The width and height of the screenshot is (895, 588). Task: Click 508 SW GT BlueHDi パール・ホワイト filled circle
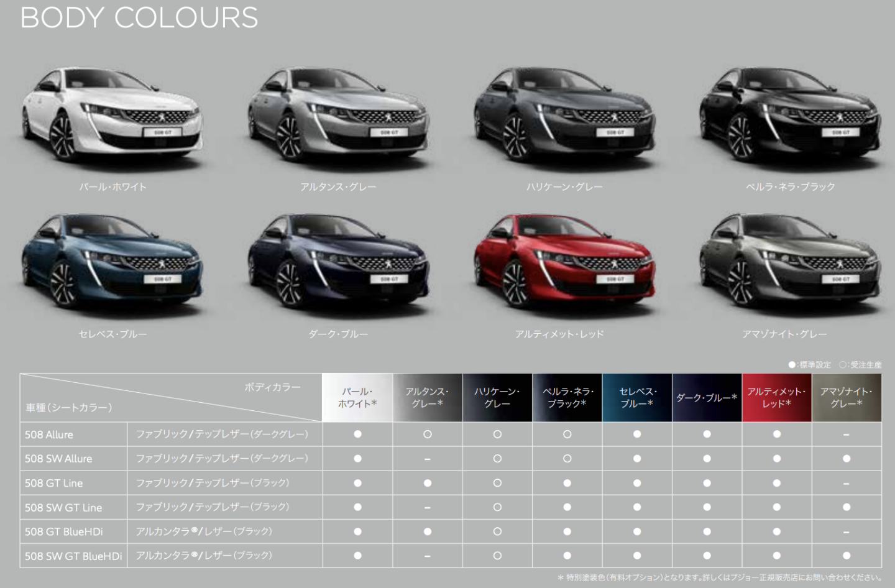tap(357, 555)
